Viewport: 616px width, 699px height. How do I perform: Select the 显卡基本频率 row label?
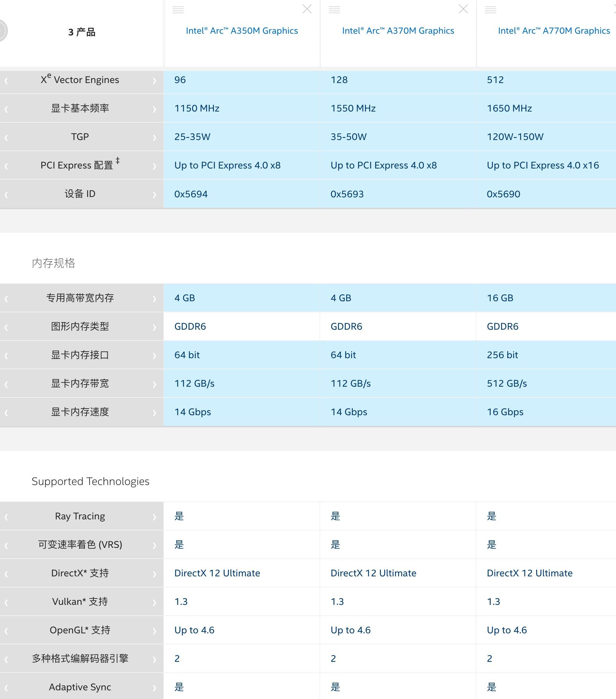80,108
